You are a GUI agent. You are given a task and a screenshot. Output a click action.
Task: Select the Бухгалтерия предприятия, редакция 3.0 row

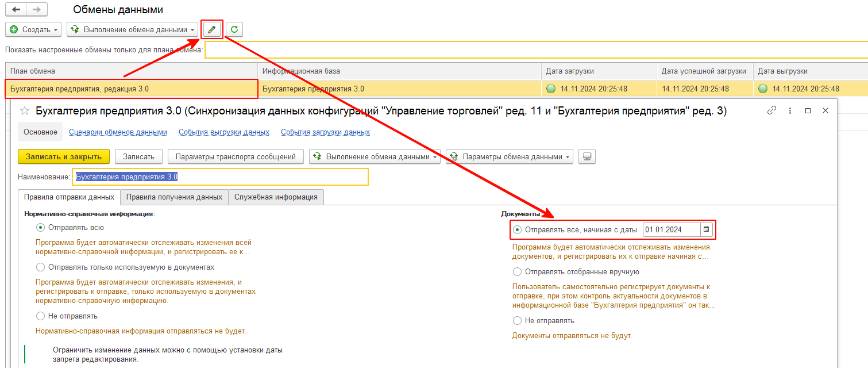point(132,89)
